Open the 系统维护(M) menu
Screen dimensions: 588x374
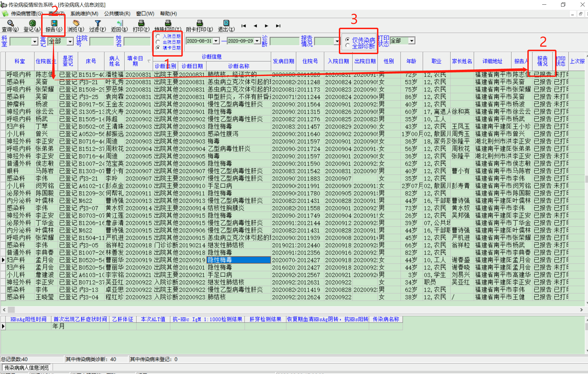coord(84,13)
